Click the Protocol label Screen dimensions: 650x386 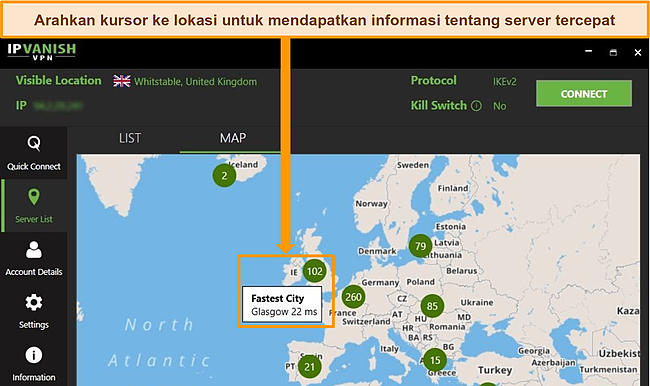pos(434,80)
